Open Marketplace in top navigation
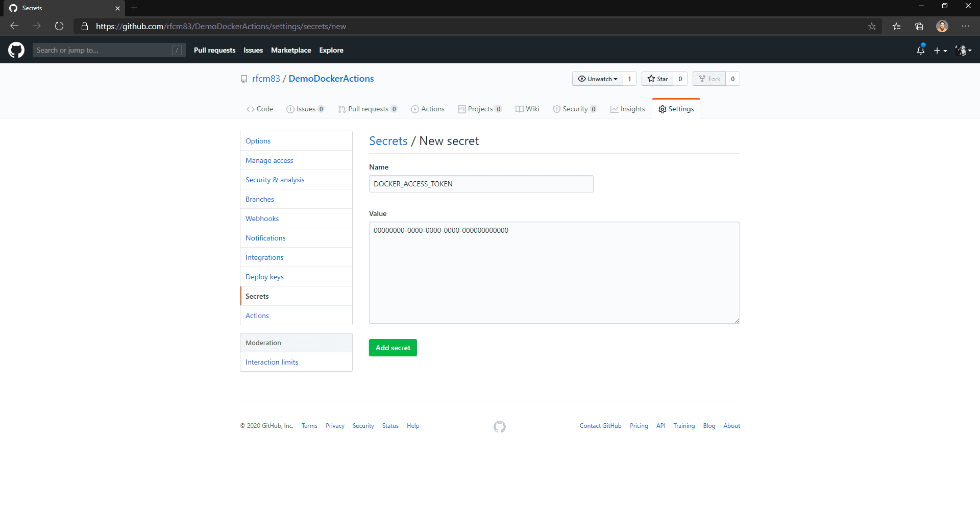Viewport: 980px width, 531px height. [x=291, y=50]
